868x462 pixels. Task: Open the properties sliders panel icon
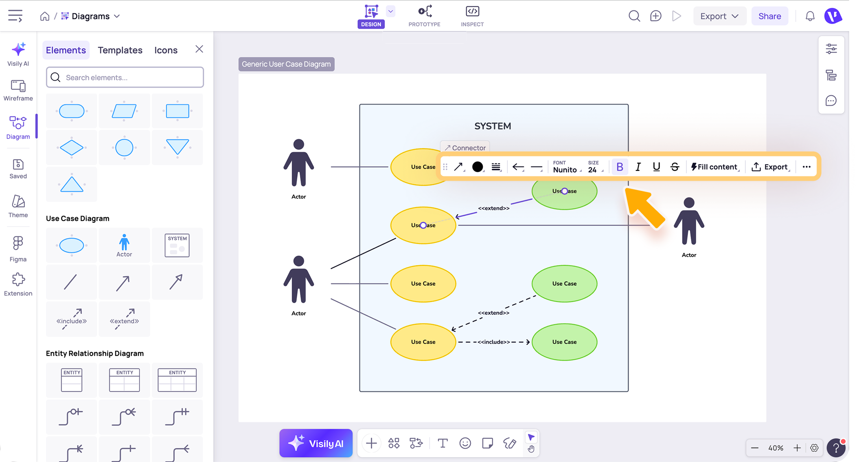831,49
